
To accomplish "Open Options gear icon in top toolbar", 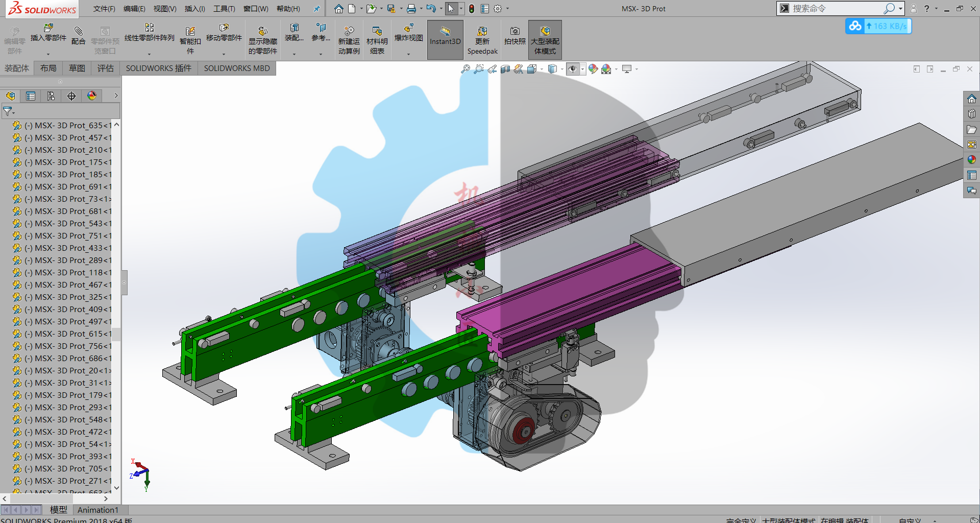I will (x=498, y=9).
